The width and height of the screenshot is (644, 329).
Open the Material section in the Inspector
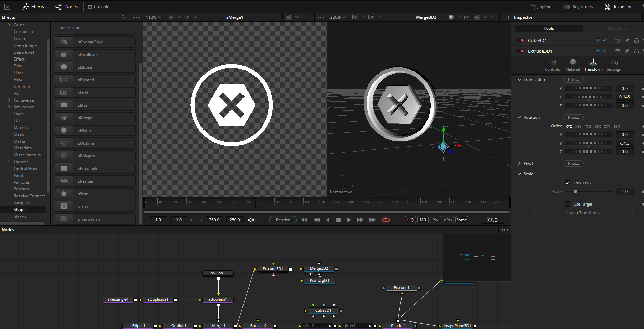[573, 65]
